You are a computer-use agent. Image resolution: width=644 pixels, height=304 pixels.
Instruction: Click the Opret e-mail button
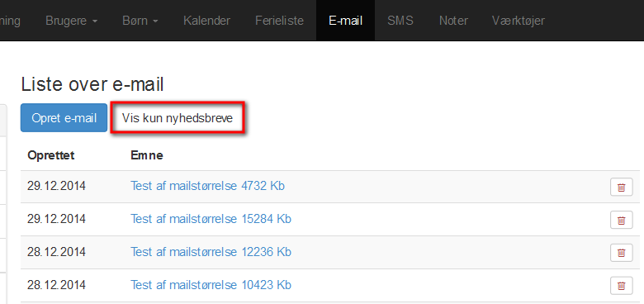point(64,118)
